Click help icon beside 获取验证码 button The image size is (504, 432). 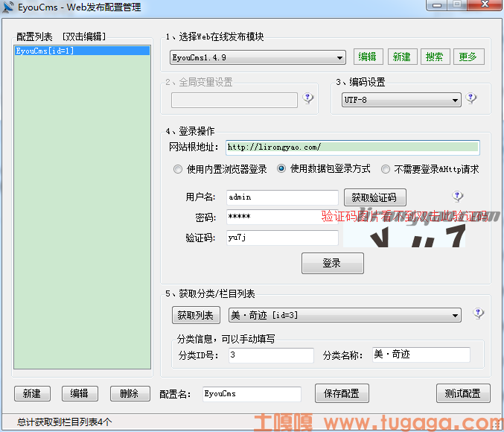coord(457,196)
